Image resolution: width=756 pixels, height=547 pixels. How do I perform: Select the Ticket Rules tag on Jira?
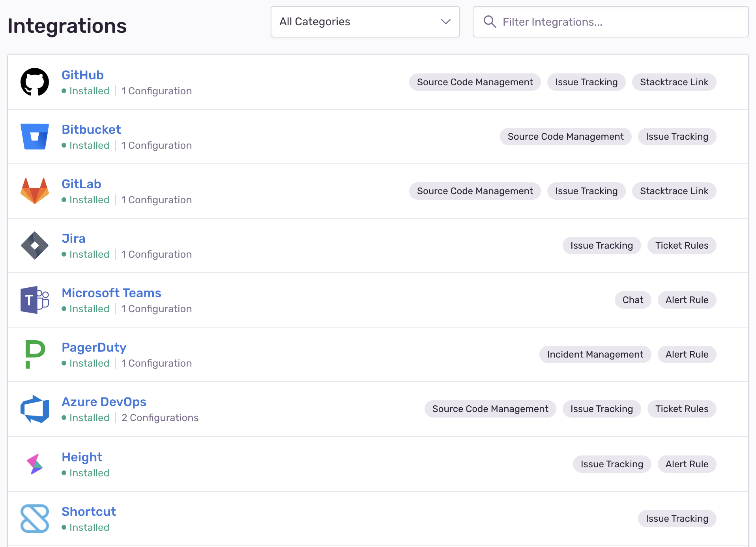[682, 245]
